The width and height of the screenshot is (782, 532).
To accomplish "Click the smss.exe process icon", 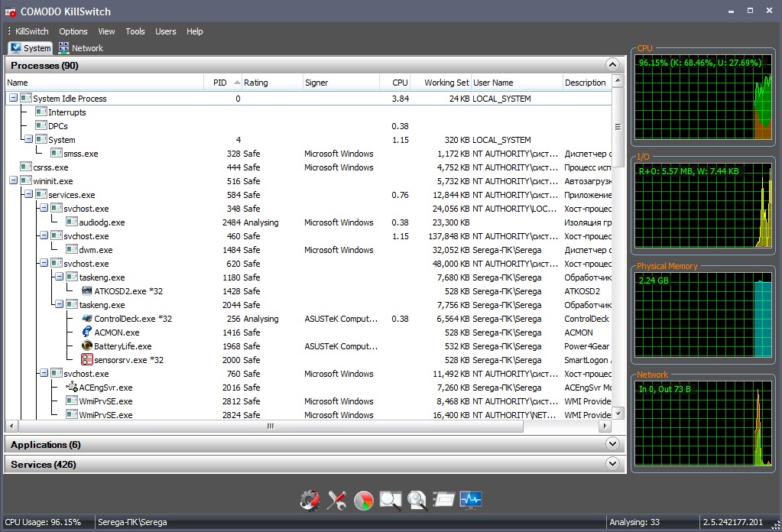I will [57, 153].
